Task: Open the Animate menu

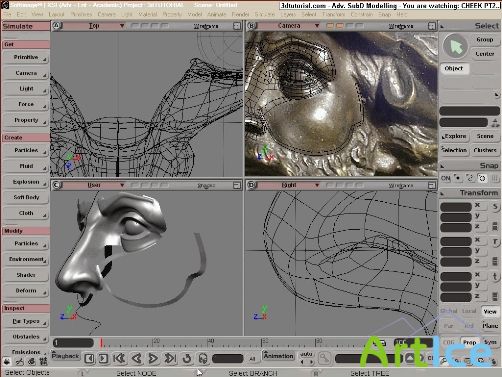Action: (216, 14)
